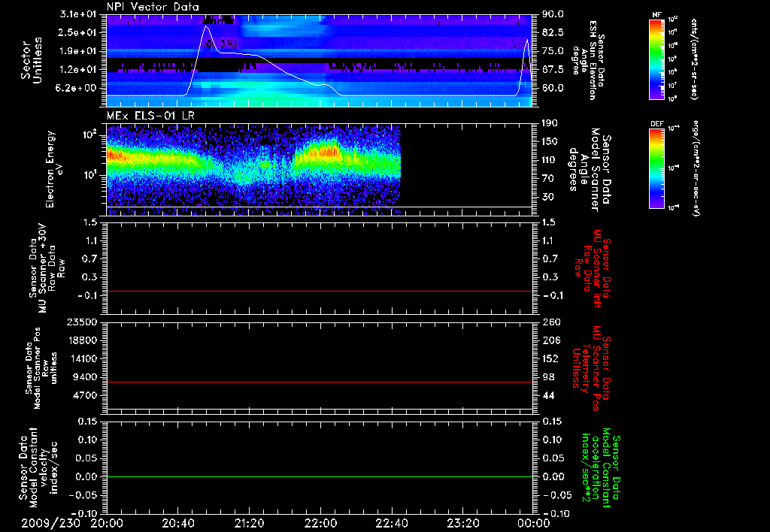Click the 20:40 time axis label
770x532 pixels.
coord(178,522)
